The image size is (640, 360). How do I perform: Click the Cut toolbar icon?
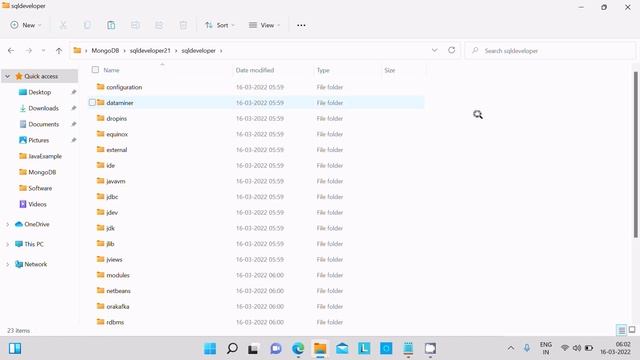(x=63, y=25)
